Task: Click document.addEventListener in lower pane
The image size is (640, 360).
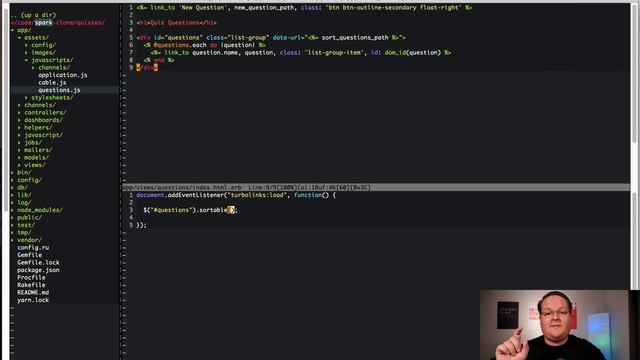Action: point(180,195)
